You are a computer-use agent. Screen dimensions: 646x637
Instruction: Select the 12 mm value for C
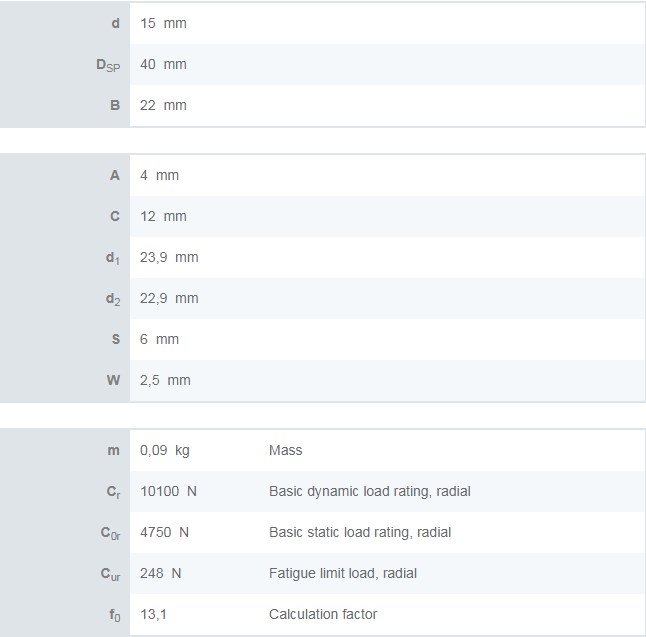163,216
